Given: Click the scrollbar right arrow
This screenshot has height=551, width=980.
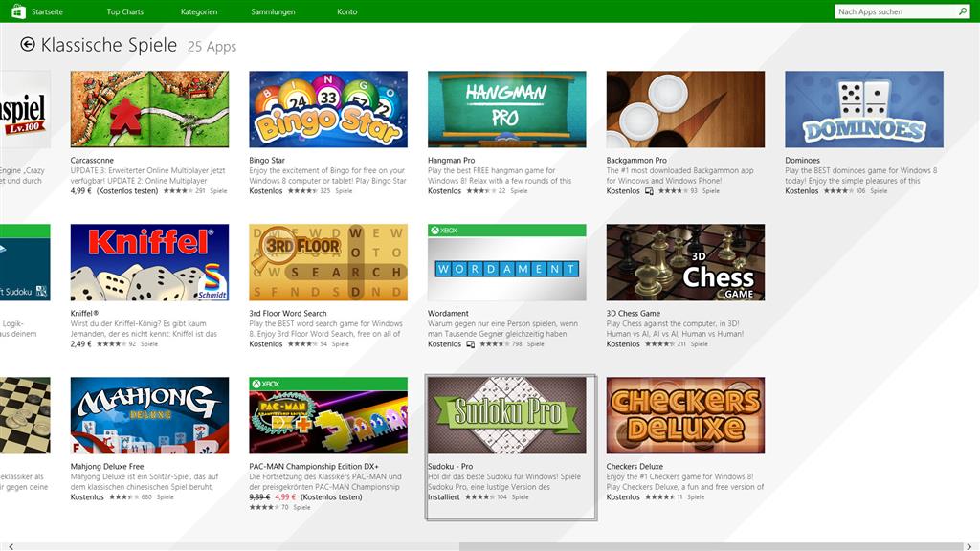Looking at the screenshot, I should tap(969, 546).
